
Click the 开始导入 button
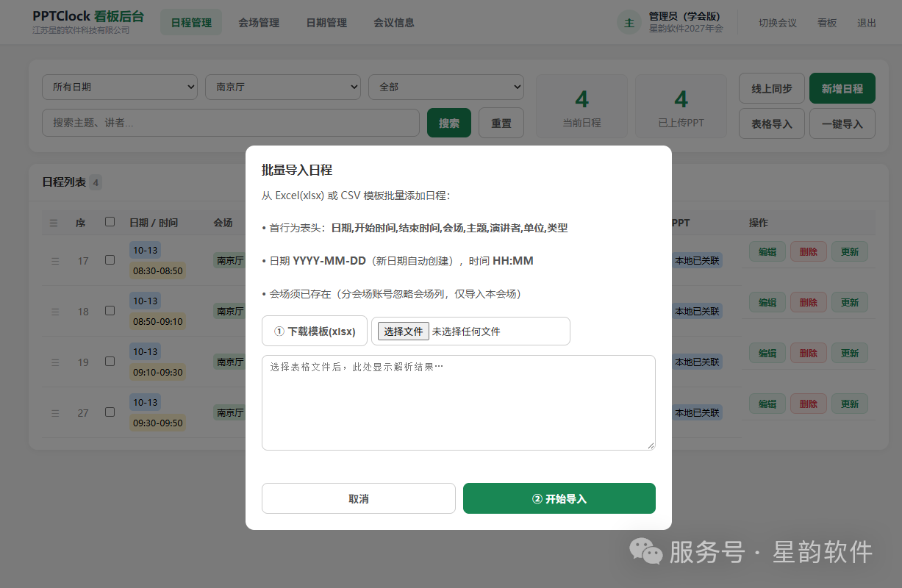tap(559, 498)
